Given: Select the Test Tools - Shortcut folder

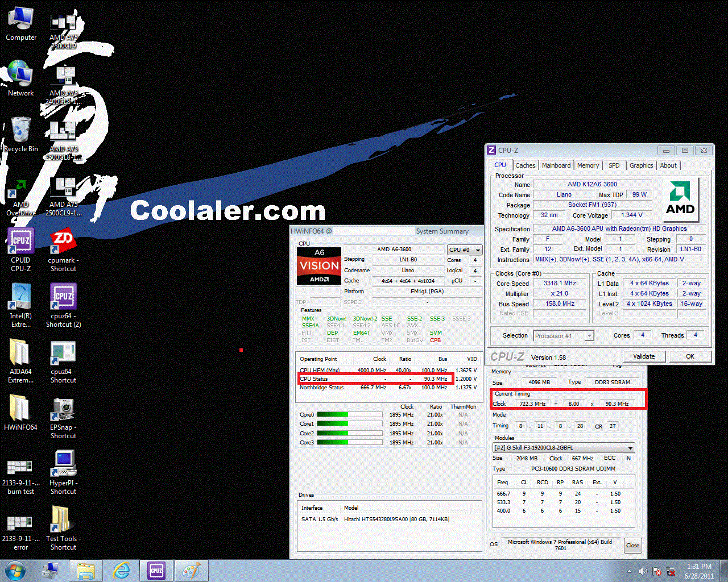Looking at the screenshot, I should (63, 529).
